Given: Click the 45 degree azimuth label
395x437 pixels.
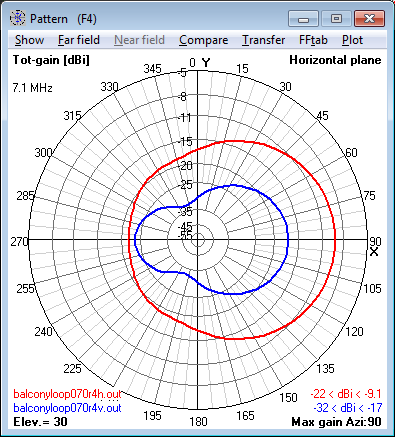Looking at the screenshot, I should coord(322,116).
